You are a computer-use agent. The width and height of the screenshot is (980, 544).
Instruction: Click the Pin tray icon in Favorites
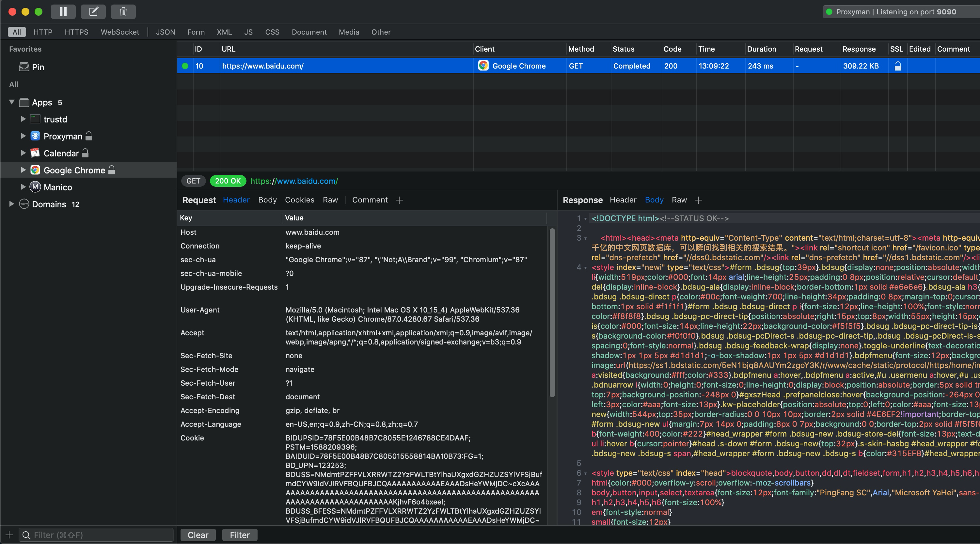[24, 67]
